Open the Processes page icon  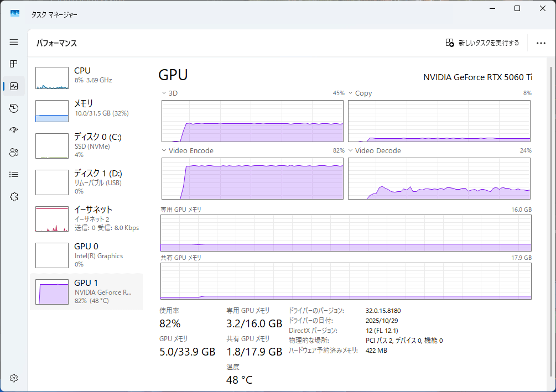tap(14, 64)
